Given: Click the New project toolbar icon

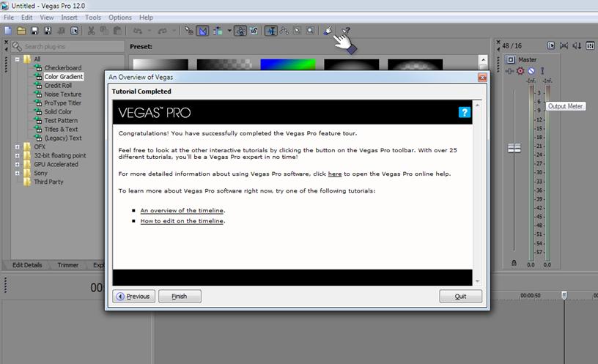Looking at the screenshot, I should (x=8, y=31).
